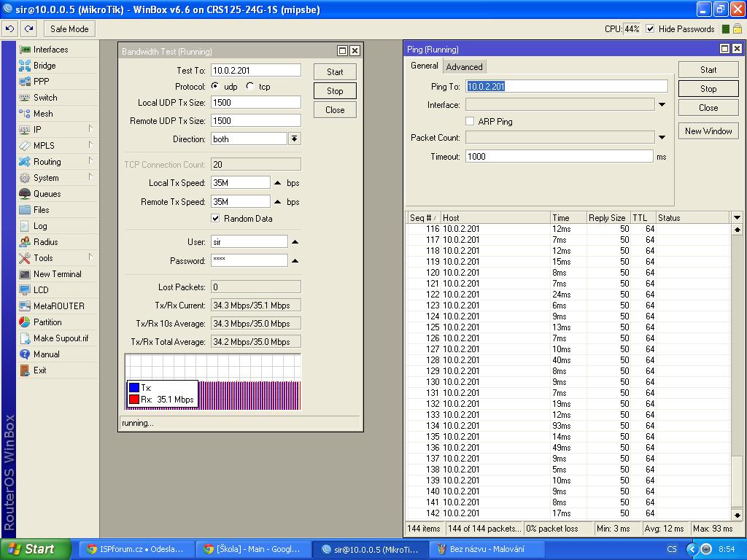
Task: Collapse the Remote Tx Speed field arrow
Action: tap(278, 202)
